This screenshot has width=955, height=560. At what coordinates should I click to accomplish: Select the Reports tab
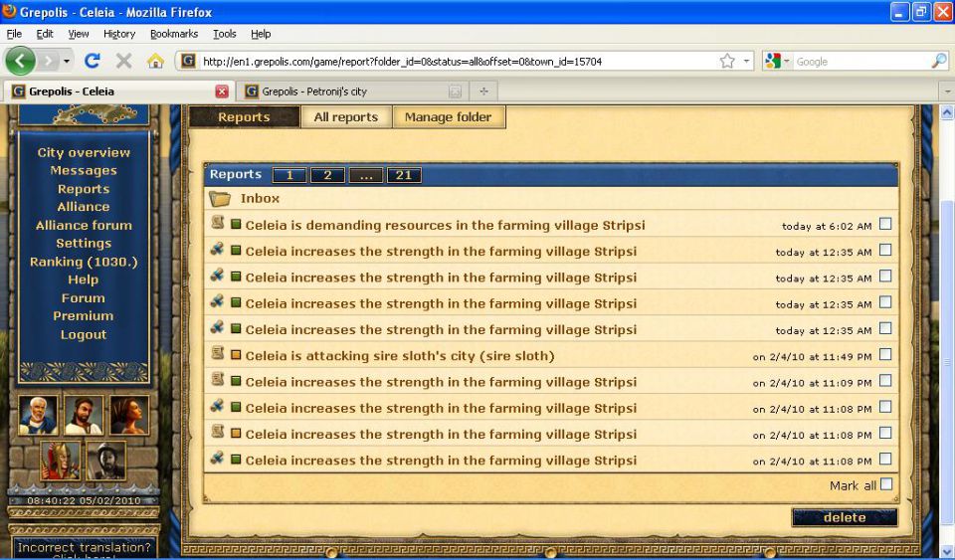click(244, 116)
